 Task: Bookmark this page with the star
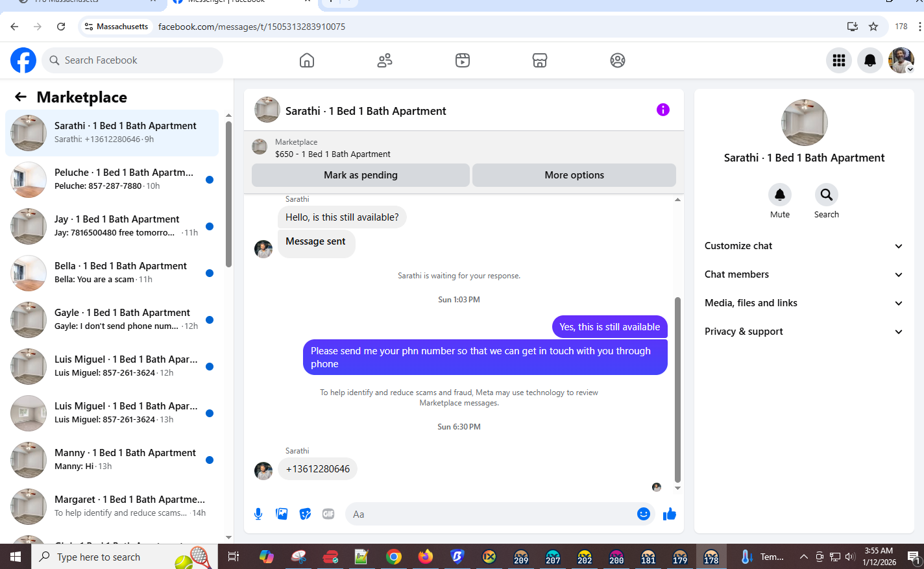(873, 27)
